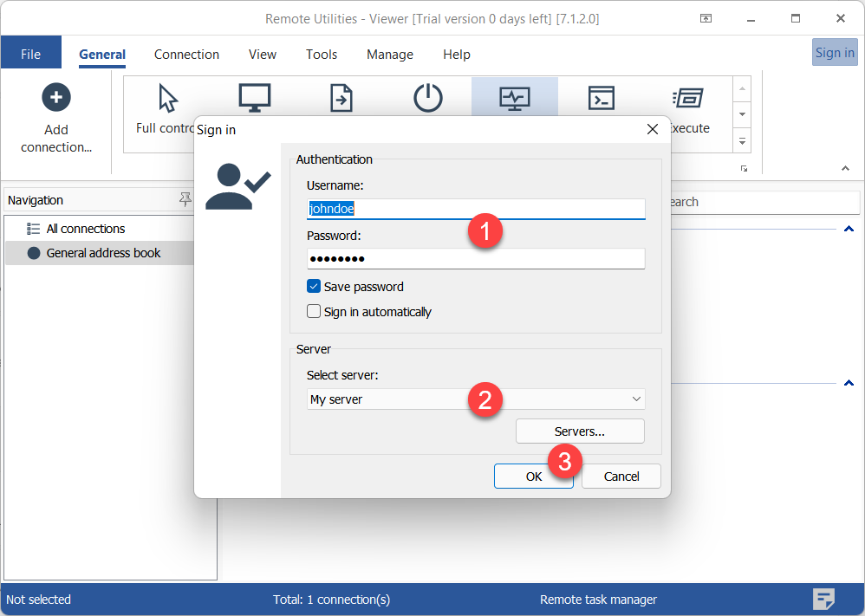Open the Remote task manager icon
This screenshot has height=616, width=865.
click(515, 98)
